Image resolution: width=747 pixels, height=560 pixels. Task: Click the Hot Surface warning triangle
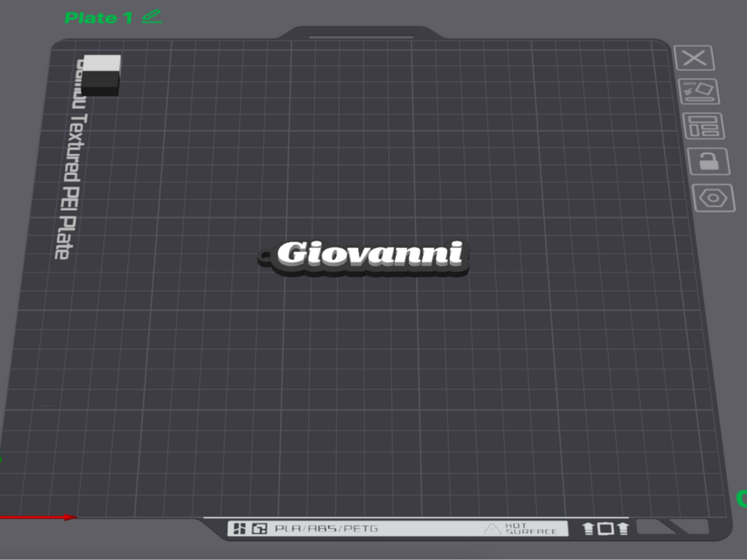[x=492, y=529]
